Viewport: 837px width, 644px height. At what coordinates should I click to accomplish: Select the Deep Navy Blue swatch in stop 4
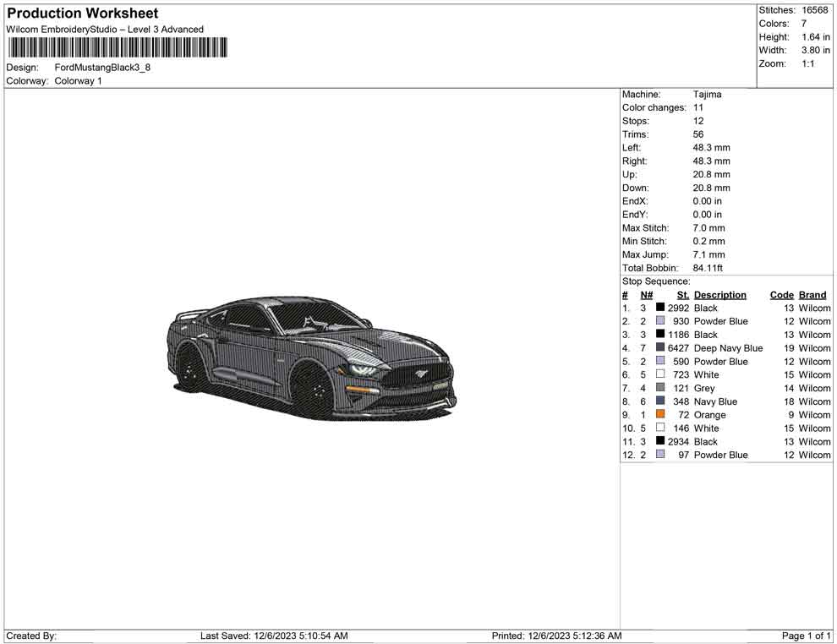point(659,347)
